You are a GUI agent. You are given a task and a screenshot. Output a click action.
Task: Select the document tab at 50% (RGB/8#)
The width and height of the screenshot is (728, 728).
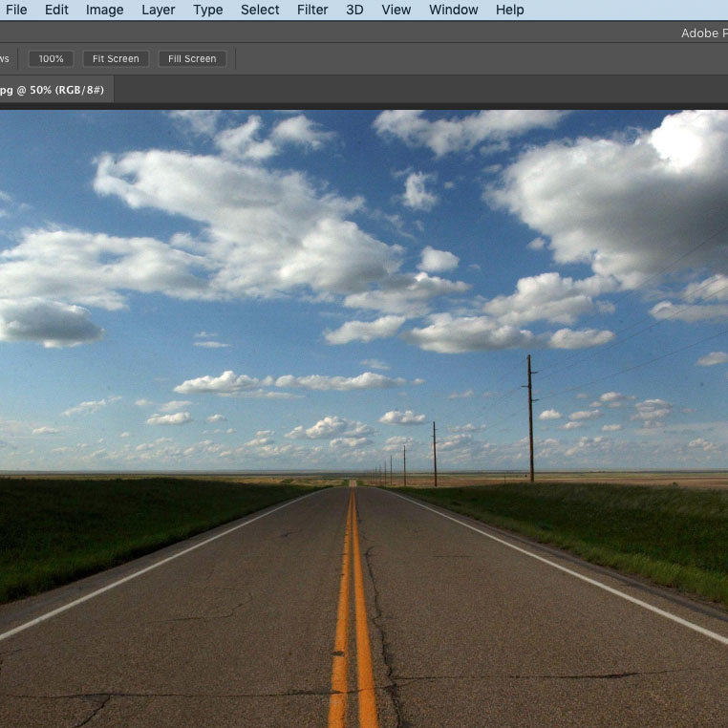(53, 90)
